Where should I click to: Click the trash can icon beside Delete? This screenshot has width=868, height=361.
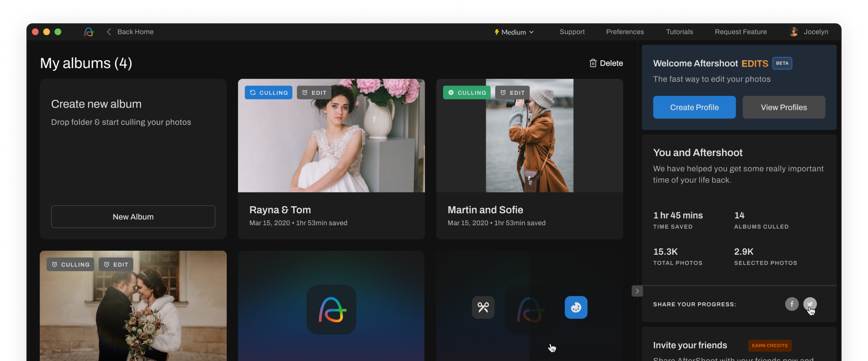[593, 63]
